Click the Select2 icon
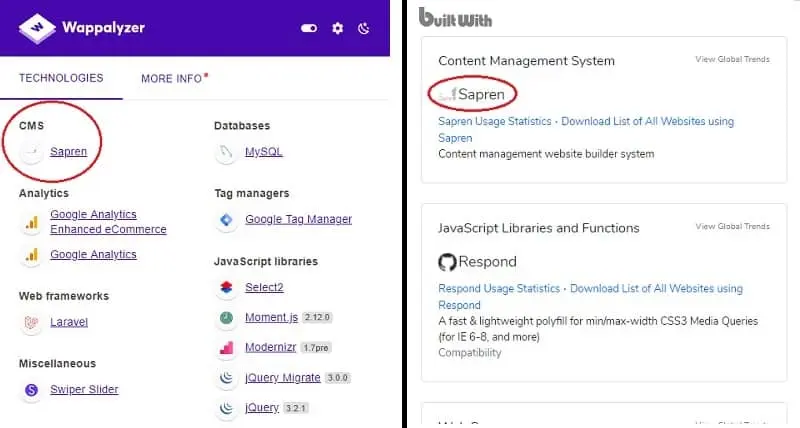Screen dimensions: 800x428 point(226,287)
